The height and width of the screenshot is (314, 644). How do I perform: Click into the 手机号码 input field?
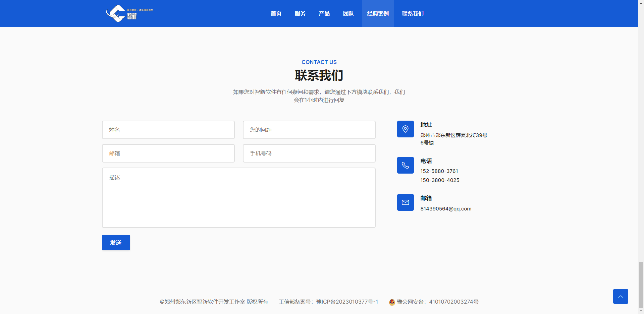click(x=309, y=153)
